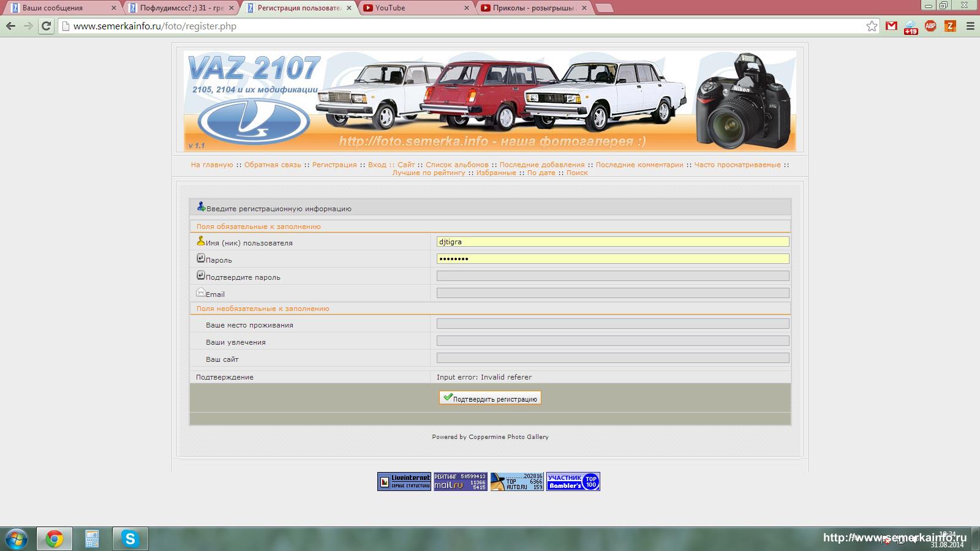Screen dimensions: 980x551
Task: Click the Adblock Plus extension icon
Action: tap(930, 26)
